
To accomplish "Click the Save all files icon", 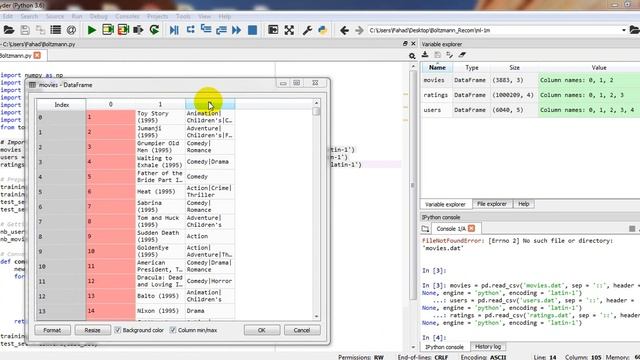I will [40, 30].
